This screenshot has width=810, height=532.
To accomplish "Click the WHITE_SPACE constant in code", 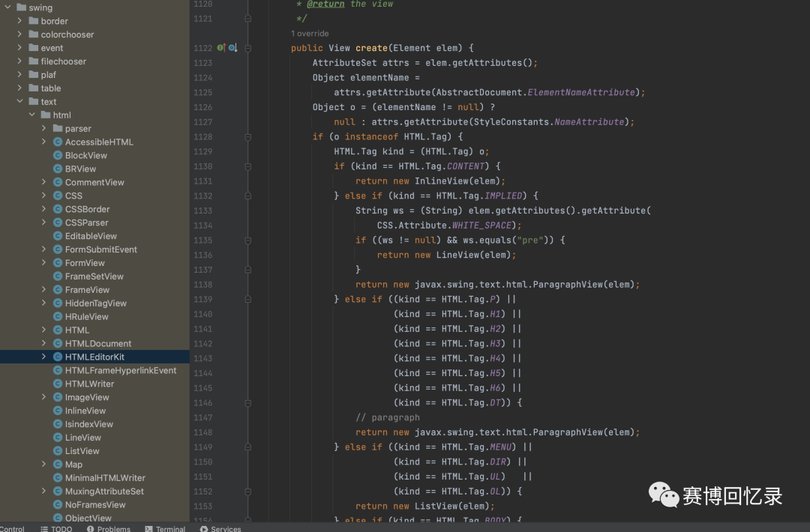I will [x=481, y=226].
